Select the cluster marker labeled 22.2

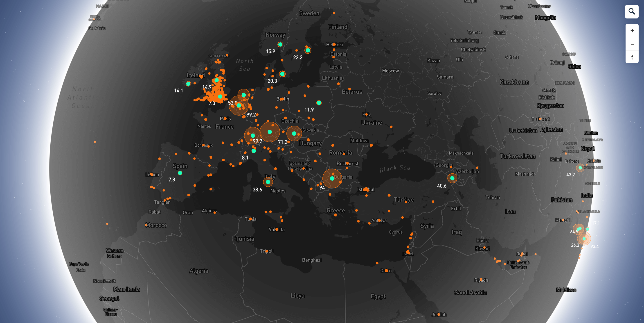(x=308, y=50)
